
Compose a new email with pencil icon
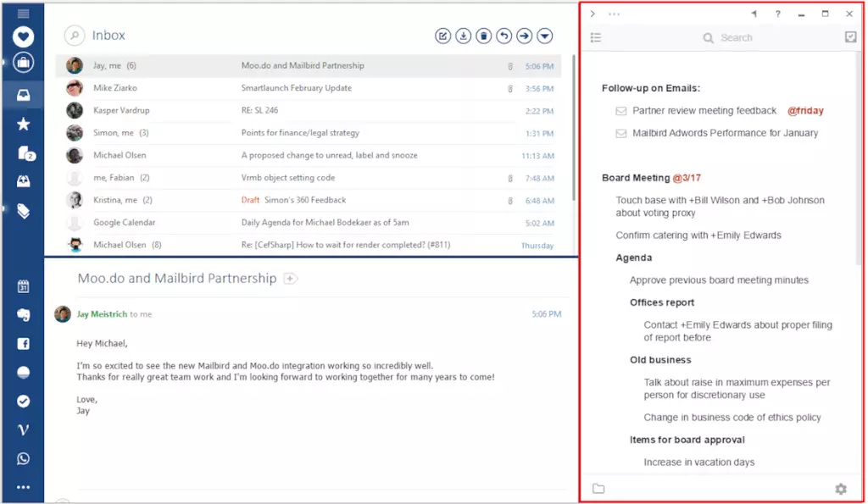click(442, 36)
